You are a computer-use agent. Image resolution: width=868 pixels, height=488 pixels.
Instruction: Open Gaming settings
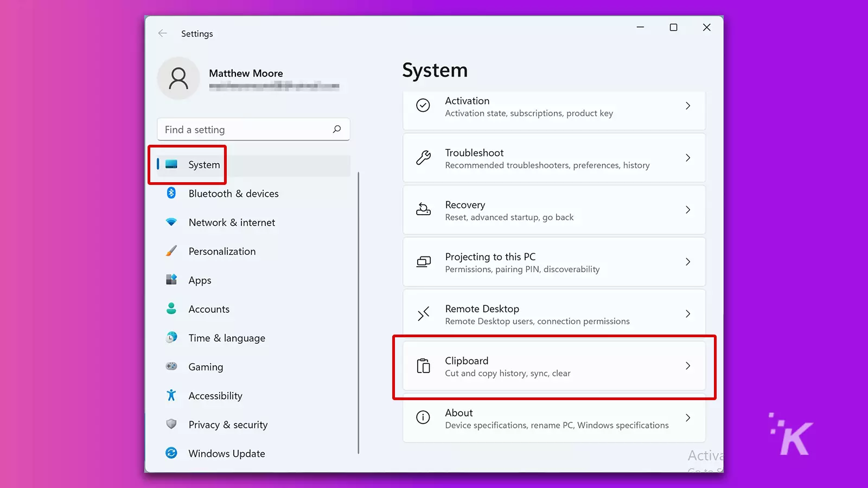tap(206, 367)
